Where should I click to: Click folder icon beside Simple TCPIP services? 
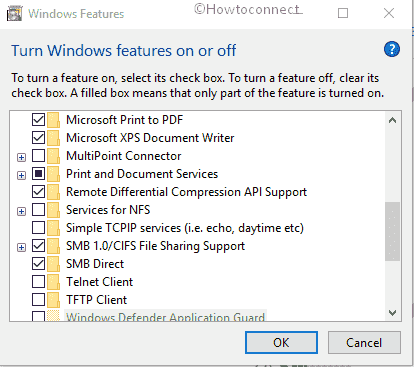click(53, 228)
